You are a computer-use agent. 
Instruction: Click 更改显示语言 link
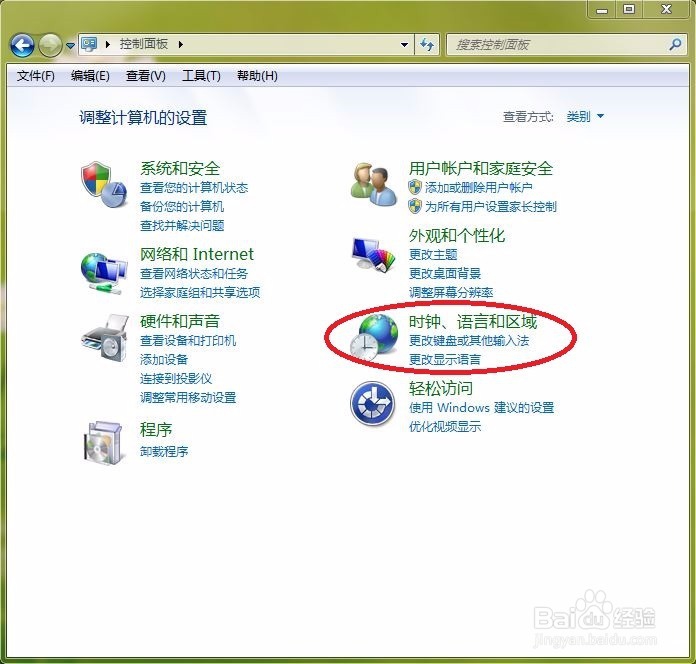pyautogui.click(x=445, y=359)
